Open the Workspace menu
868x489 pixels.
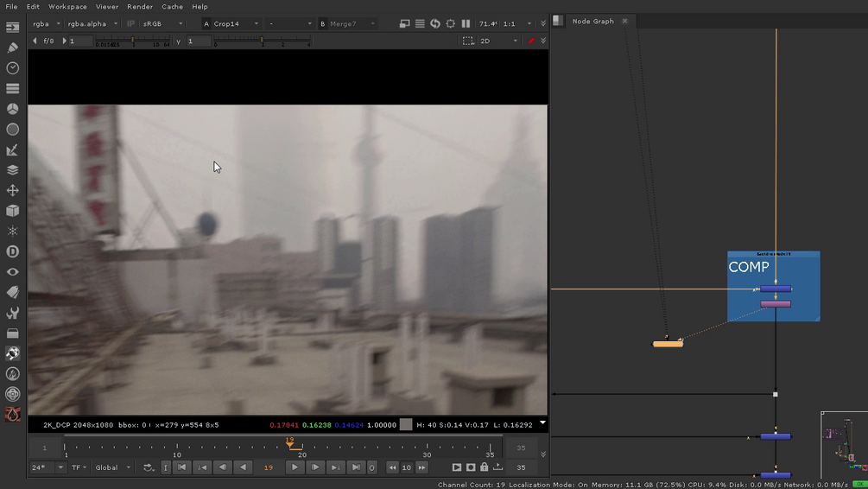67,7
